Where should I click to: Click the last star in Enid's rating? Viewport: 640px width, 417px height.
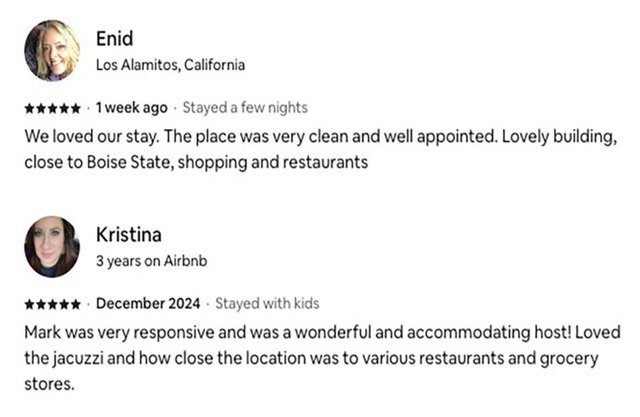(75, 109)
